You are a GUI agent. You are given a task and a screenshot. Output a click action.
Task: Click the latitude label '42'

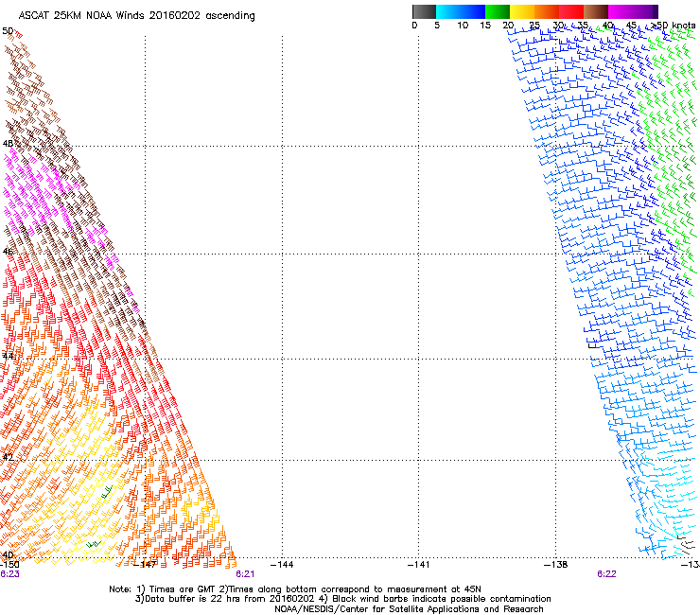click(x=8, y=457)
